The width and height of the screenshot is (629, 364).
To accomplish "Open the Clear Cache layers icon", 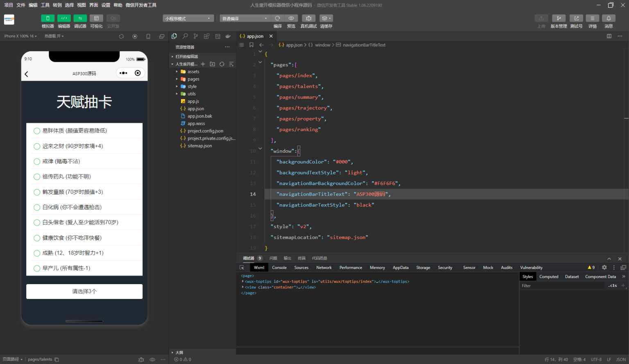I will (326, 18).
